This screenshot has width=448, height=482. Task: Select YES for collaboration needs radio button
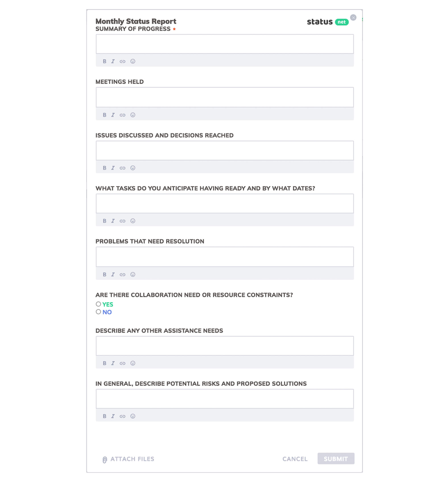click(99, 304)
